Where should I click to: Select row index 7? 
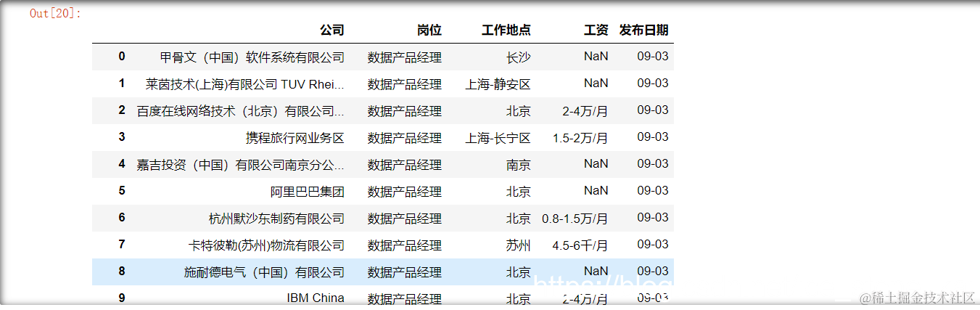[x=122, y=245]
